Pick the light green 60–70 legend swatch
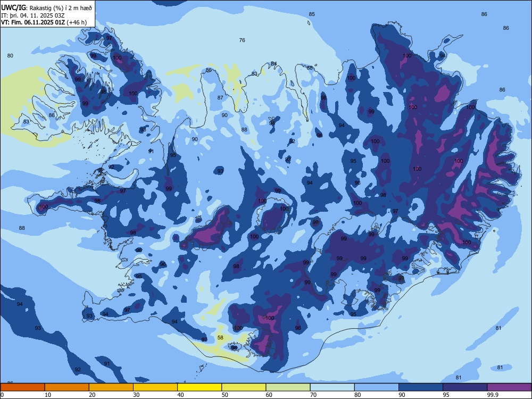The image size is (532, 399). click(x=288, y=387)
